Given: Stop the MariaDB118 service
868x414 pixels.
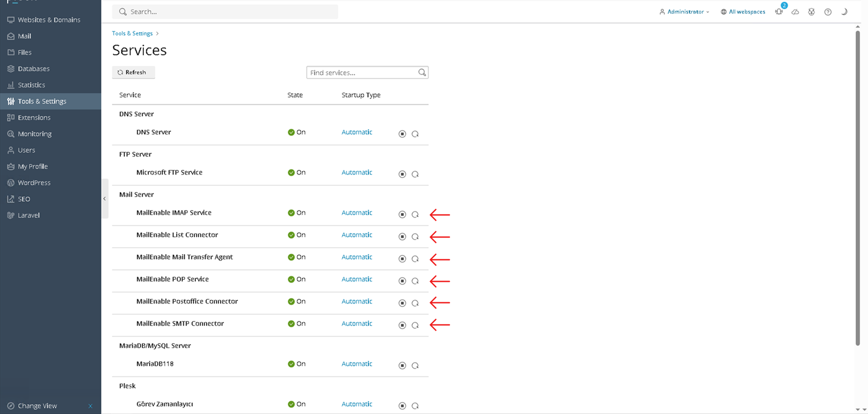Looking at the screenshot, I should tap(402, 366).
